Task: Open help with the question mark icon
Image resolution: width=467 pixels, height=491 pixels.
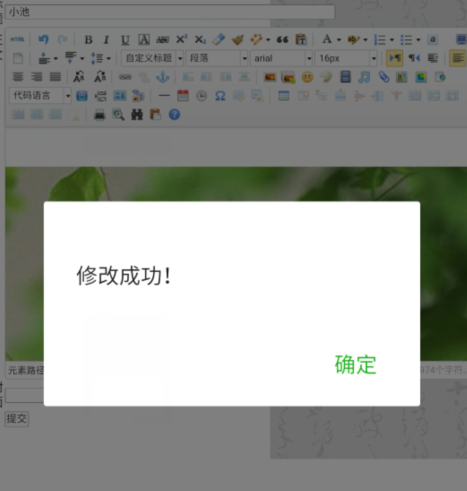Action: pyautogui.click(x=174, y=115)
